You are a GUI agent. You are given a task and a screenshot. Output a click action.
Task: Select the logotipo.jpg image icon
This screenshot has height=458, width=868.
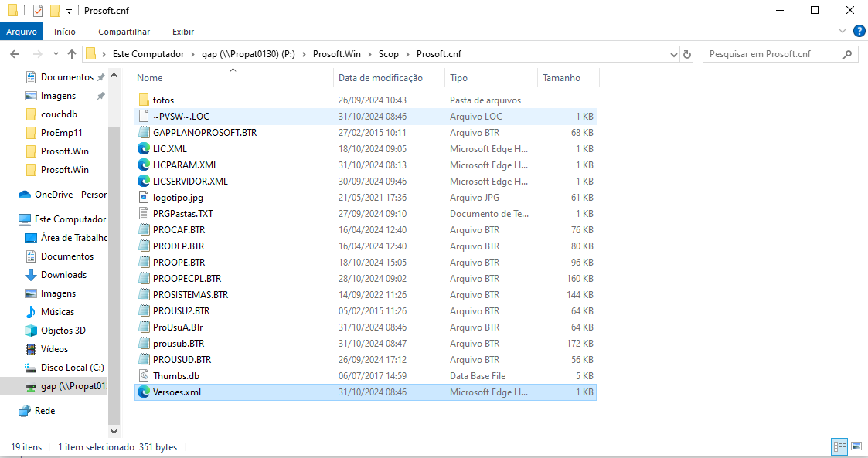[x=144, y=198]
